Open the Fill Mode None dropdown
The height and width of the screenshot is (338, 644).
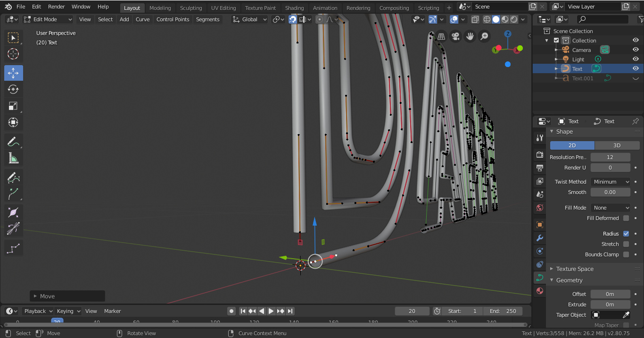point(611,208)
